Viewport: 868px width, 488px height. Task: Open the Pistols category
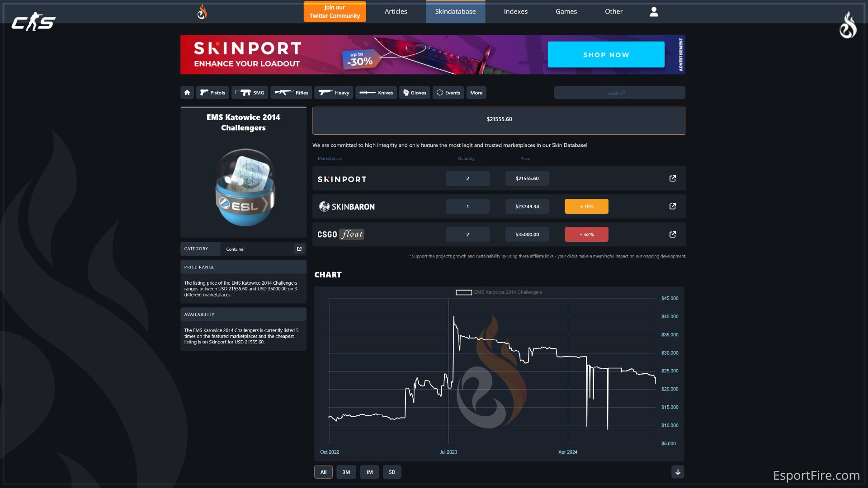[212, 93]
